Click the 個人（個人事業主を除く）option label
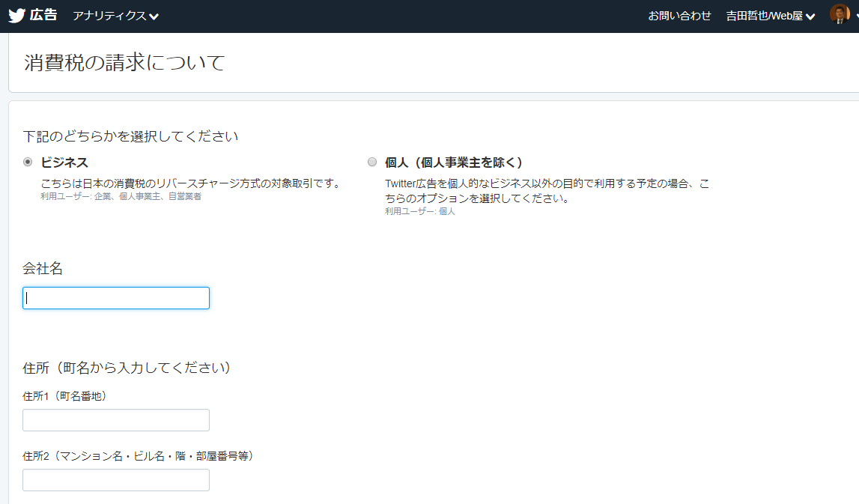859x504 pixels. pyautogui.click(x=454, y=163)
